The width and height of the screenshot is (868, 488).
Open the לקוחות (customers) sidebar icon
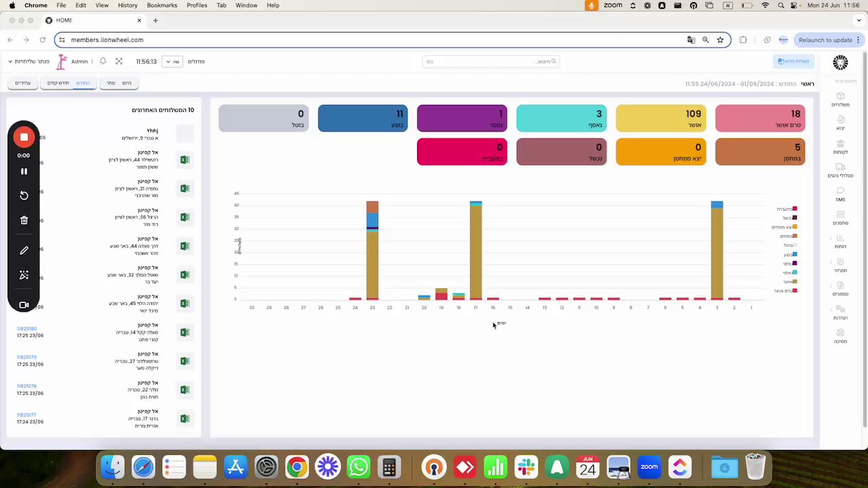(x=840, y=144)
